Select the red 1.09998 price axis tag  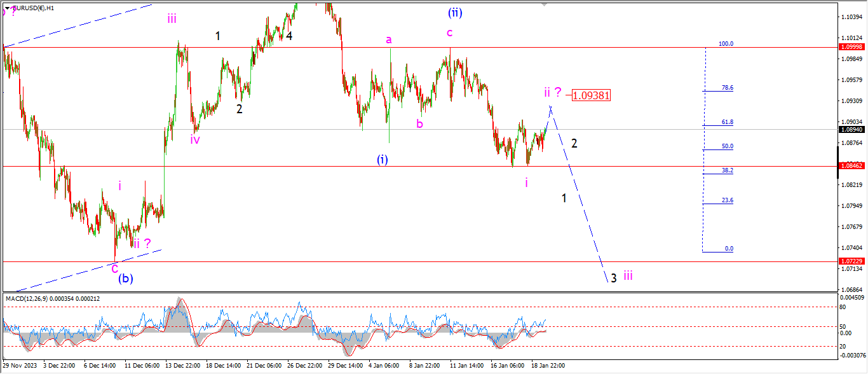click(x=850, y=47)
